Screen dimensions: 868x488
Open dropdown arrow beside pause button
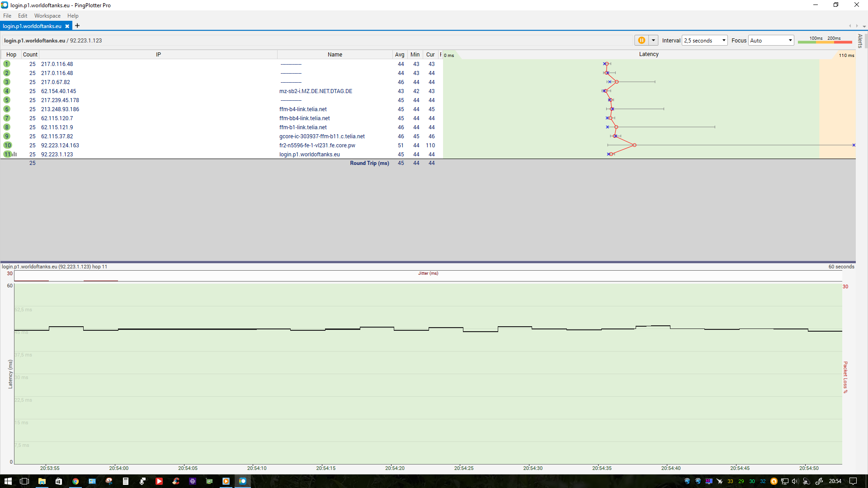coord(653,40)
